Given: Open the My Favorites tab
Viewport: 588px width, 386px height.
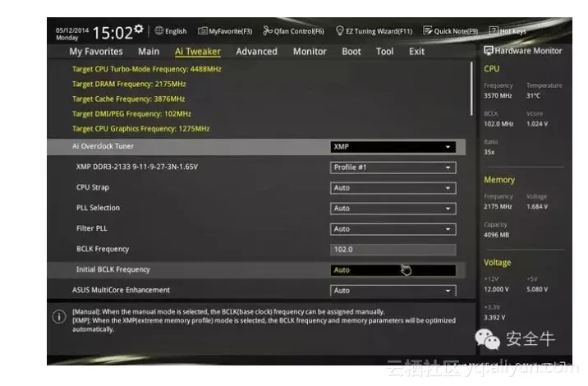Looking at the screenshot, I should (x=96, y=52).
